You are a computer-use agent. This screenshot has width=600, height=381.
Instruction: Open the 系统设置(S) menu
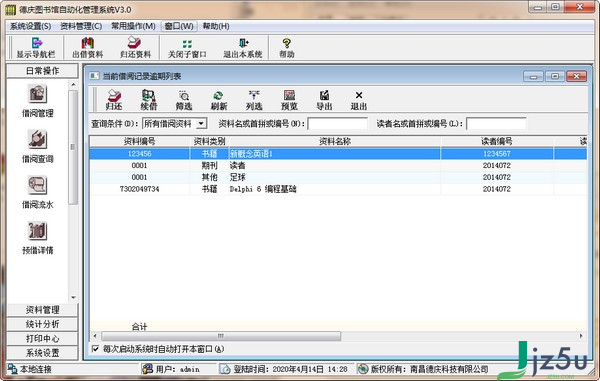(31, 26)
